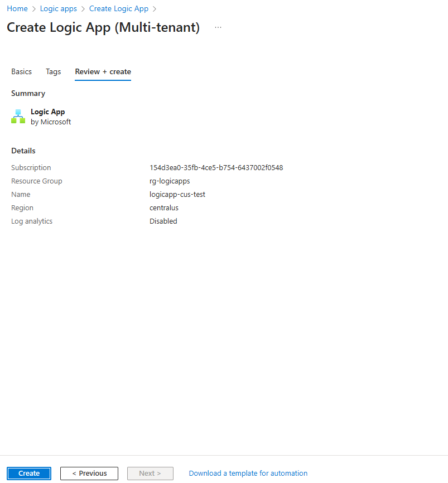Image resolution: width=448 pixels, height=483 pixels.
Task: Click the Home breadcrumb link
Action: coord(17,8)
